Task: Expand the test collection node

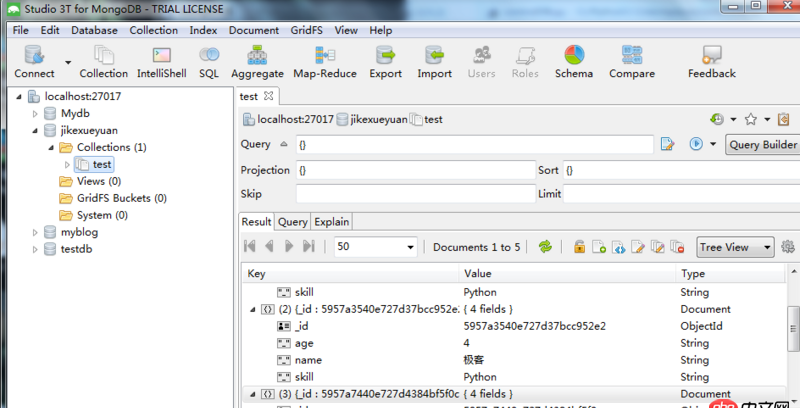Action: pos(67,165)
